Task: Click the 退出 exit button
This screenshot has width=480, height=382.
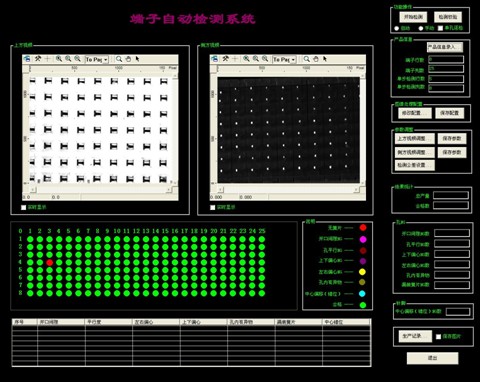Action: point(432,358)
